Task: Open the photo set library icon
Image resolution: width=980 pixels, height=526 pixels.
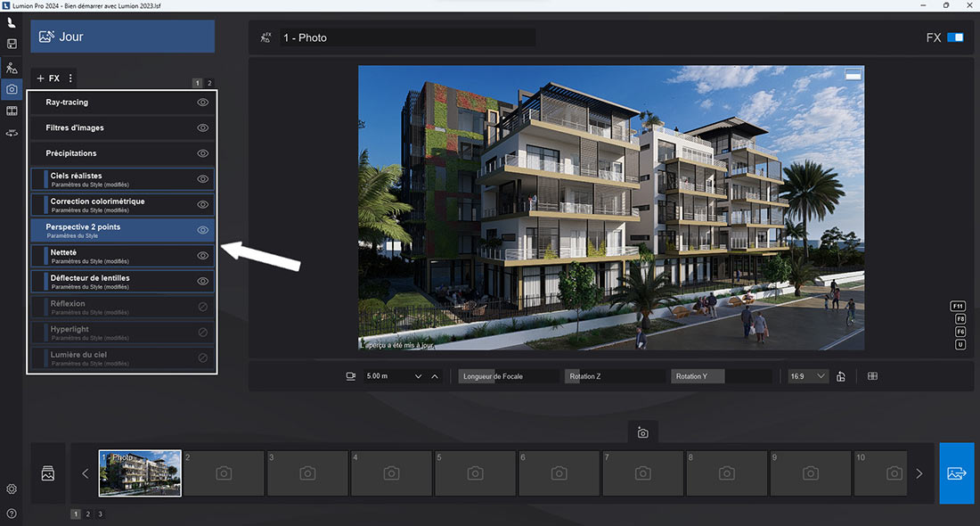Action: (x=49, y=473)
